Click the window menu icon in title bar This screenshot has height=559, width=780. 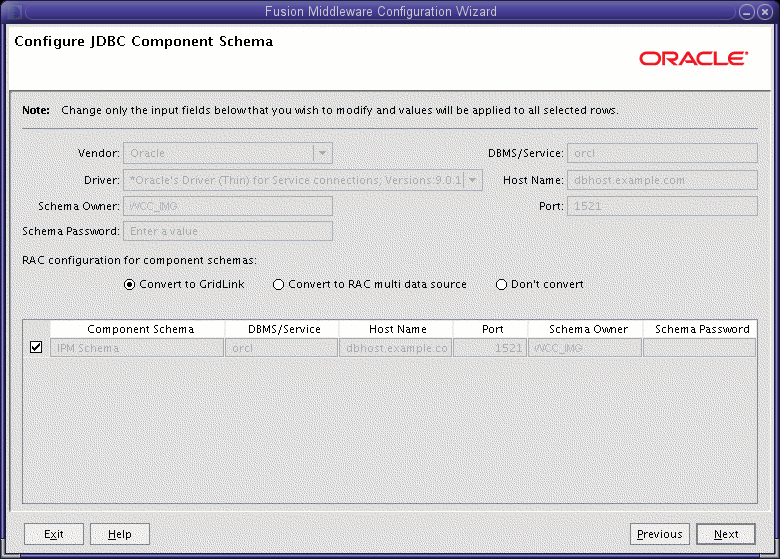(x=13, y=11)
